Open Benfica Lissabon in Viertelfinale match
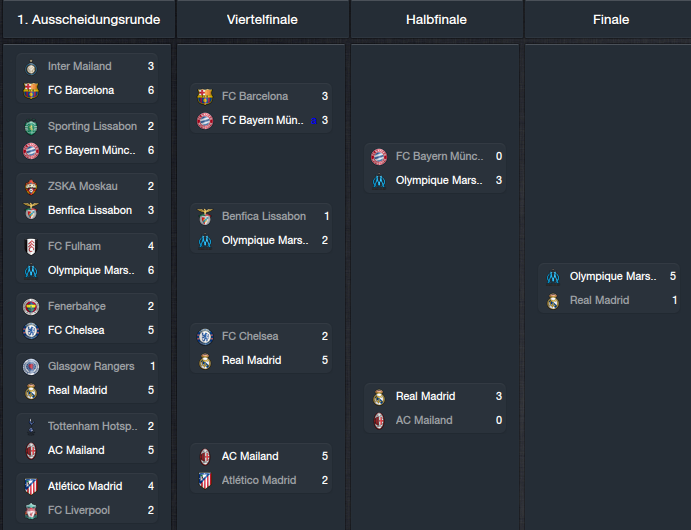691x530 pixels. [264, 216]
